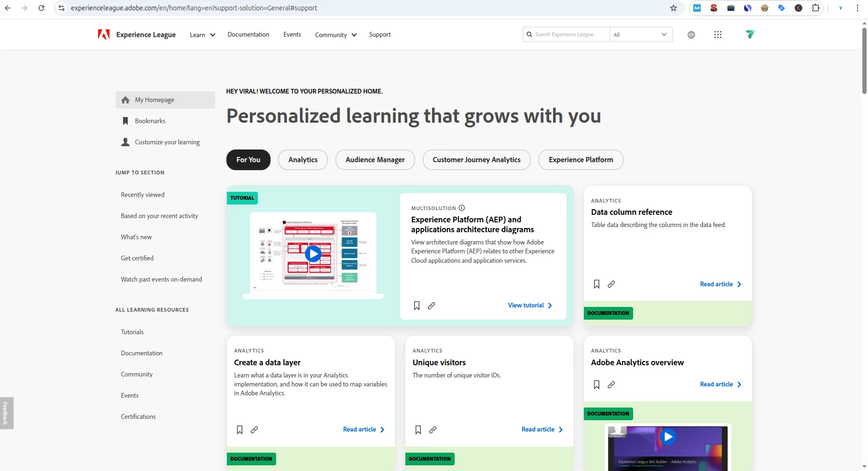Screen dimensions: 868x471
Task: Open Community in the left sidebar
Action: coord(137,374)
